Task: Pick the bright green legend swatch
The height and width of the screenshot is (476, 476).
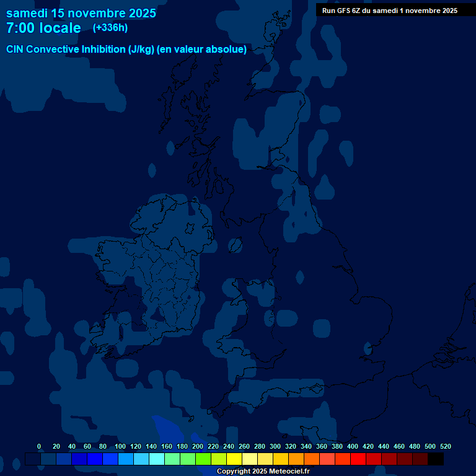Action: coord(203,459)
